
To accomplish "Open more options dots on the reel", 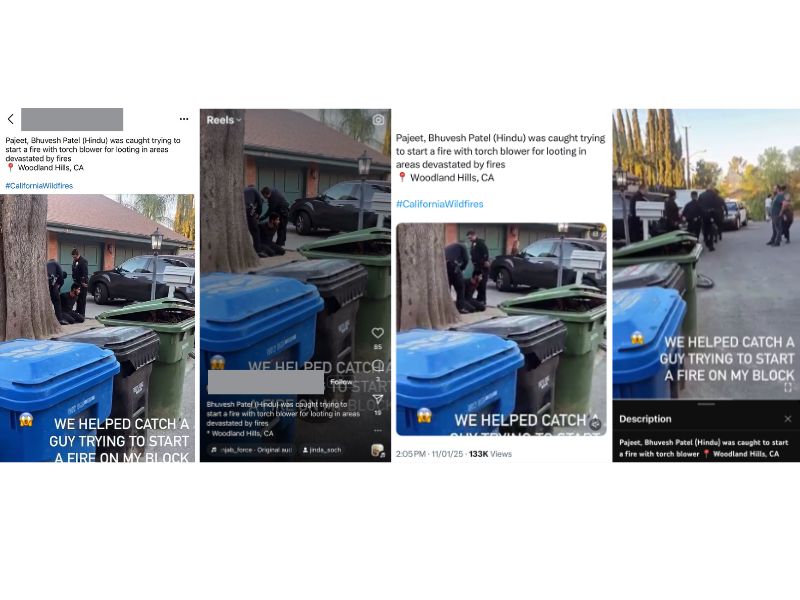I will tap(378, 430).
